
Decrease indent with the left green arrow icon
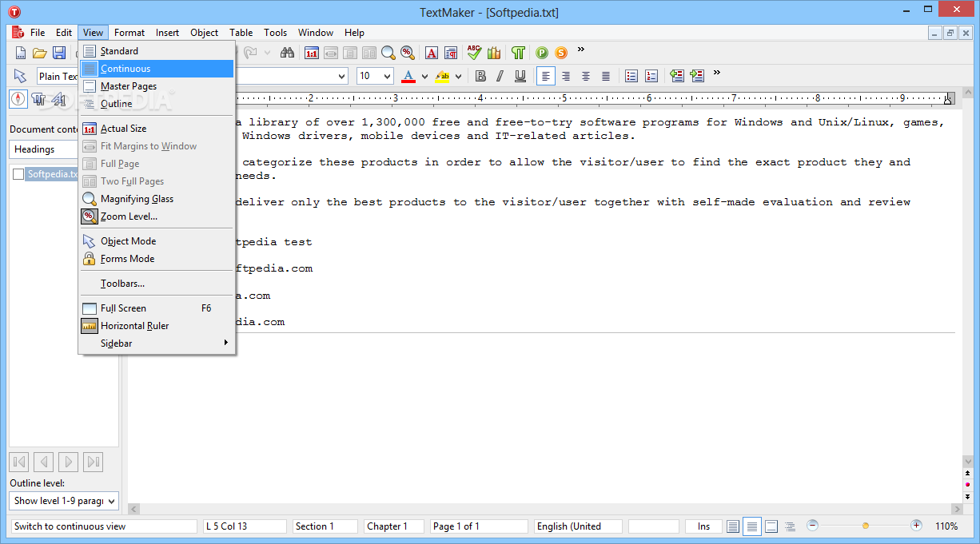(x=677, y=76)
